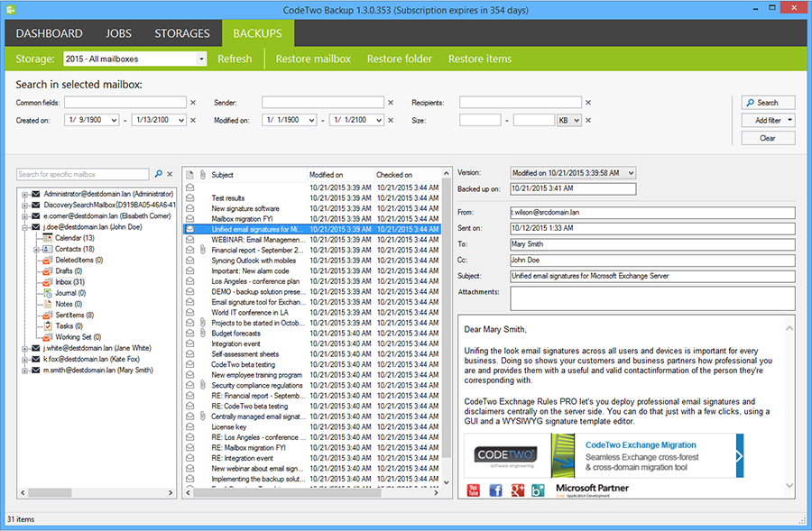Click the mailbox icon for Administrator@destdomain.lan
Screen dimensions: 812x531
(x=36, y=194)
